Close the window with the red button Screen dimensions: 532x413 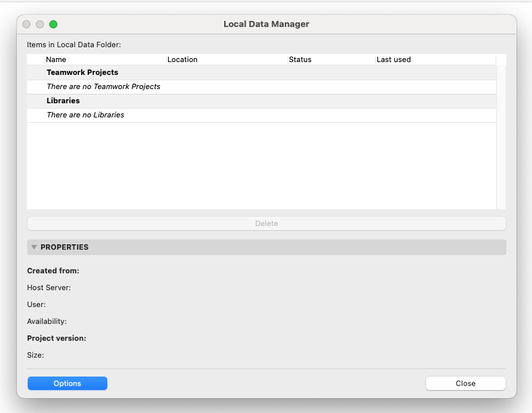[x=26, y=24]
